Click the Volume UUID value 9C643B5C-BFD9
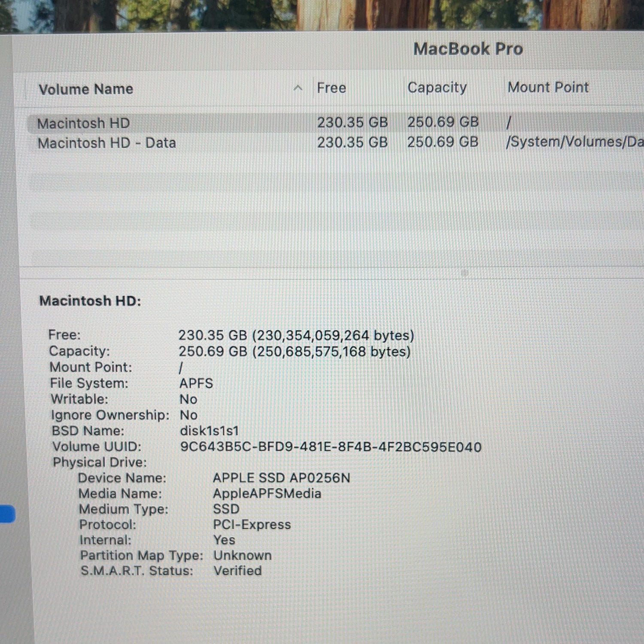The image size is (644, 644). click(331, 447)
